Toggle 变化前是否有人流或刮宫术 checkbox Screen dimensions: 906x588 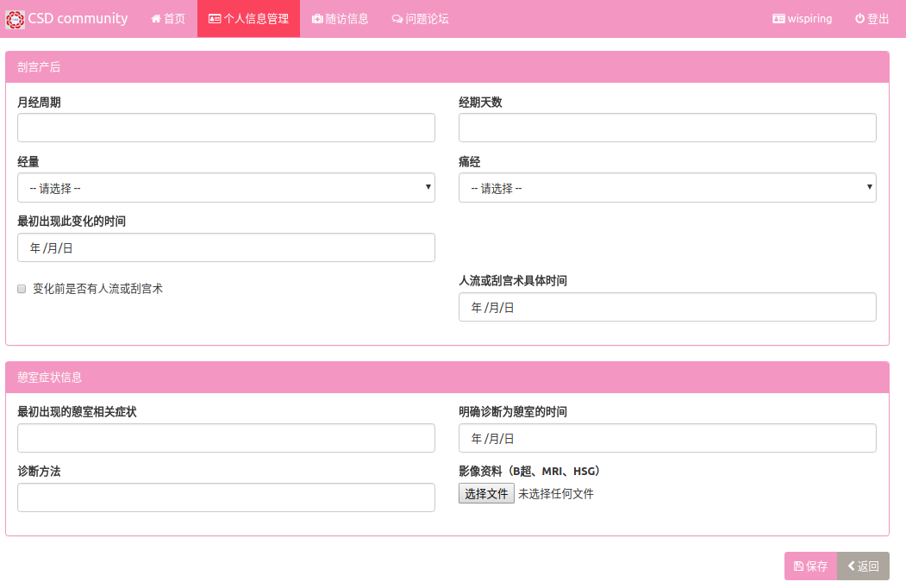(x=22, y=290)
